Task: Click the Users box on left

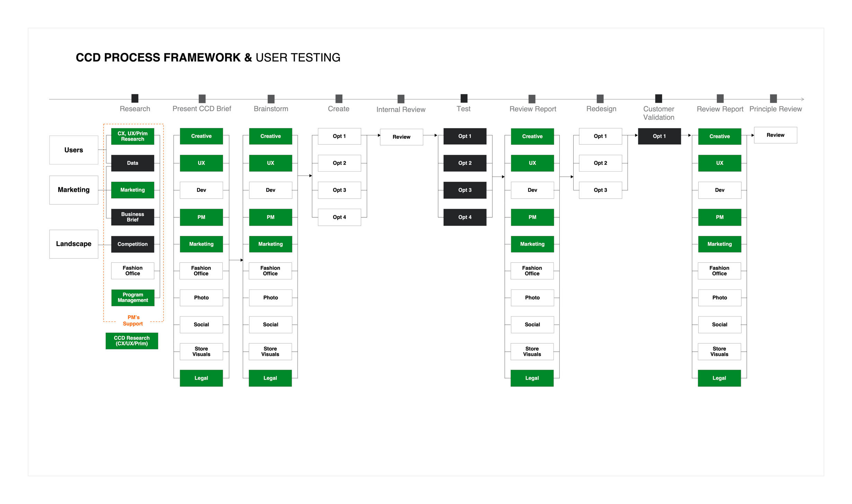Action: coord(74,150)
